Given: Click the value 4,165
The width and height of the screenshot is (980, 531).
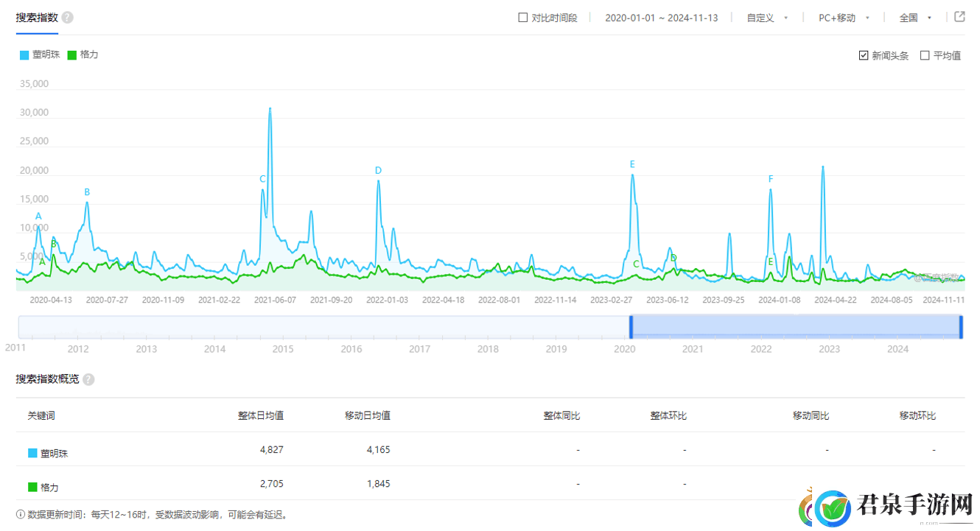Looking at the screenshot, I should pyautogui.click(x=378, y=449).
